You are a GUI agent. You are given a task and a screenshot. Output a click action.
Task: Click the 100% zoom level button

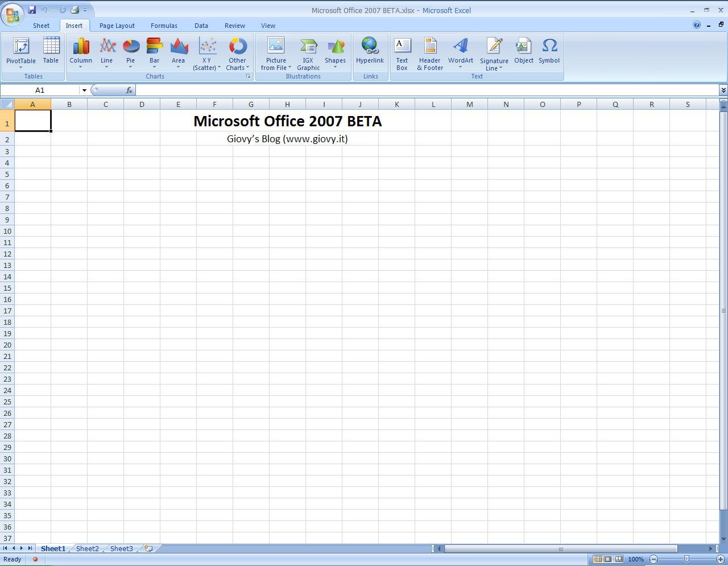tap(636, 559)
